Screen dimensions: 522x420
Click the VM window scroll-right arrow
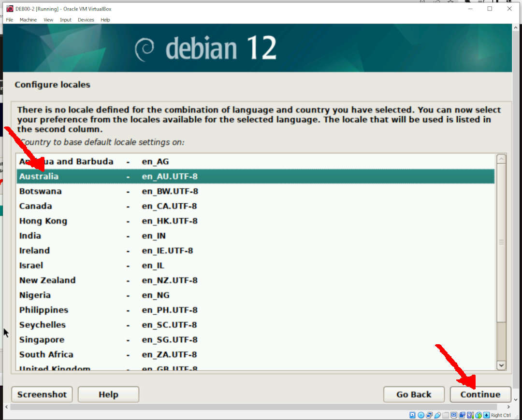click(x=508, y=406)
